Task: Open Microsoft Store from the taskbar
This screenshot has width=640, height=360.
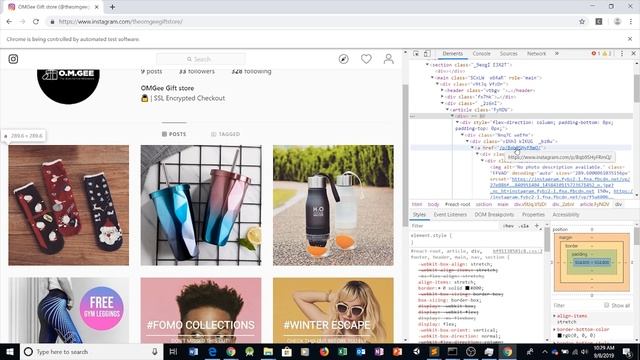Action: coord(287,351)
